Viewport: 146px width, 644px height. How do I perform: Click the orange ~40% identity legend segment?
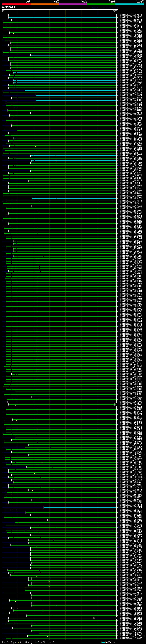tap(45, 4)
